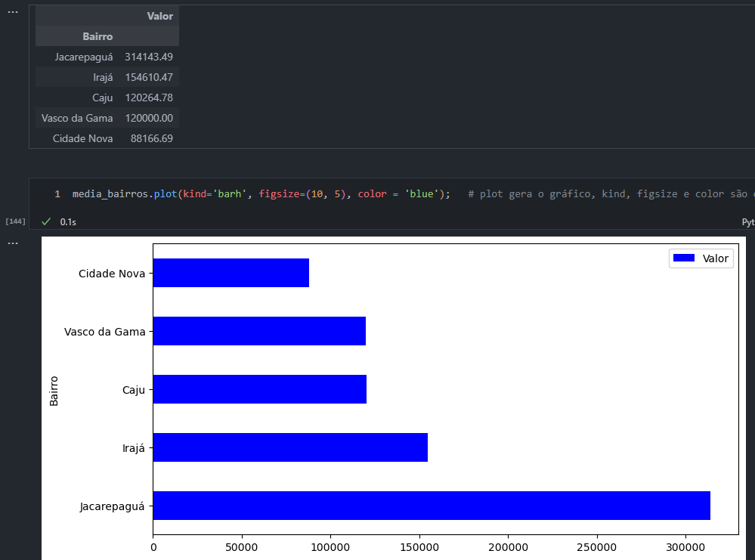Click the 150000 x-axis tick label
Image resolution: width=755 pixels, height=560 pixels.
point(419,547)
